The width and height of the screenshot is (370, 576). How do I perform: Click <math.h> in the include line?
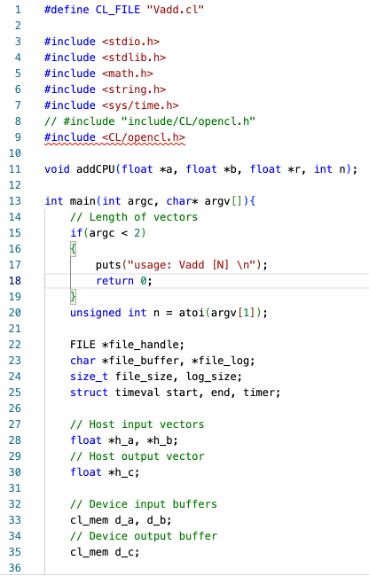[x=127, y=73]
